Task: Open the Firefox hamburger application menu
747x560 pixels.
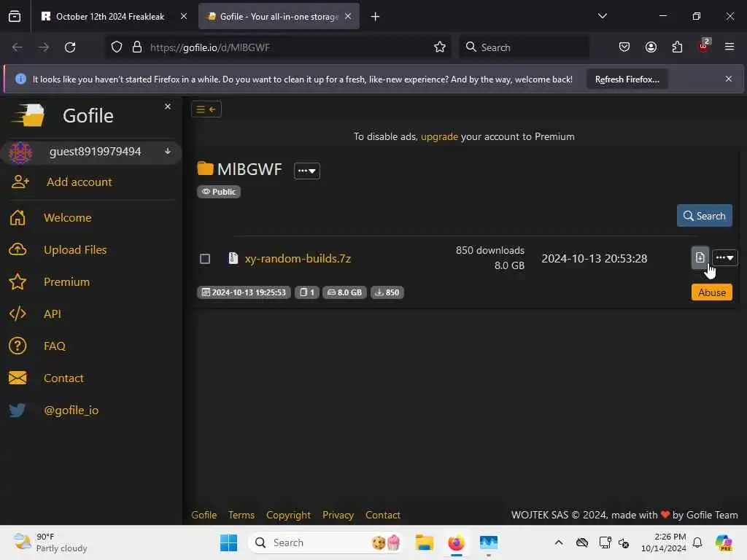Action: pos(729,47)
